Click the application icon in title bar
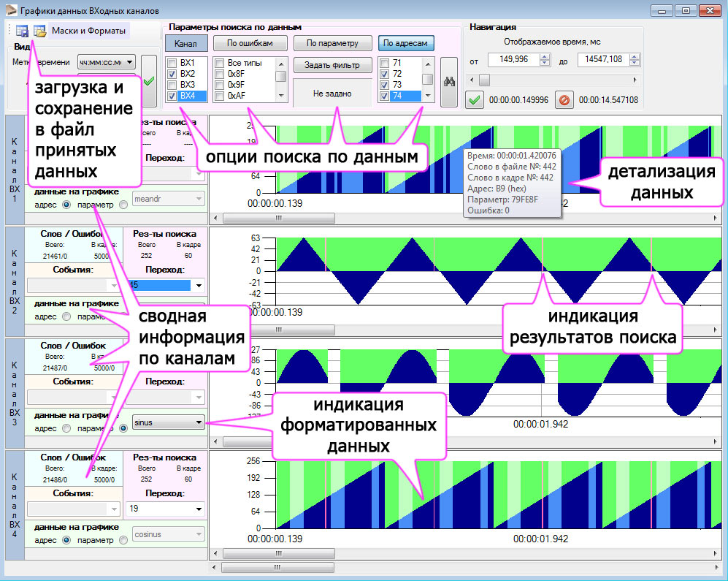The width and height of the screenshot is (728, 581). (10, 11)
